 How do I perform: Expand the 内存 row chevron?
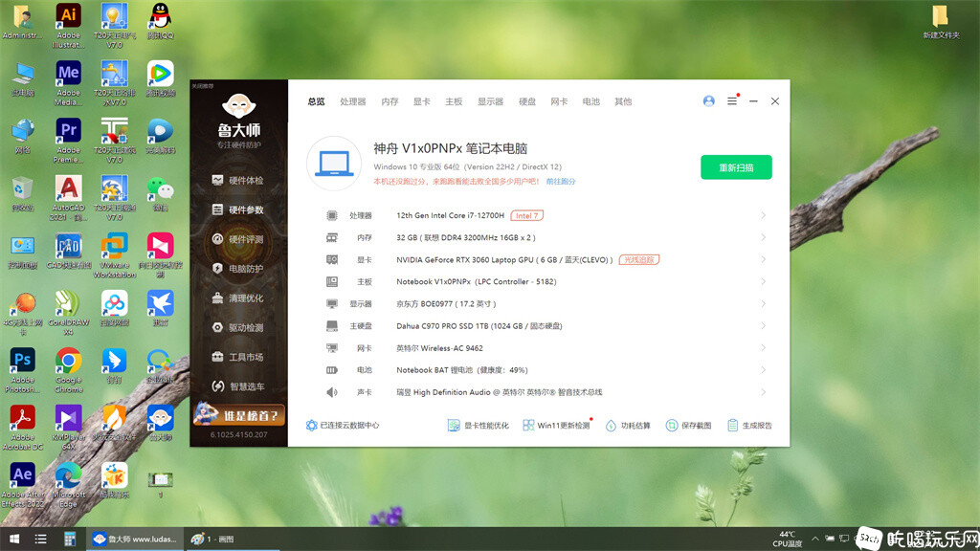[x=763, y=237]
